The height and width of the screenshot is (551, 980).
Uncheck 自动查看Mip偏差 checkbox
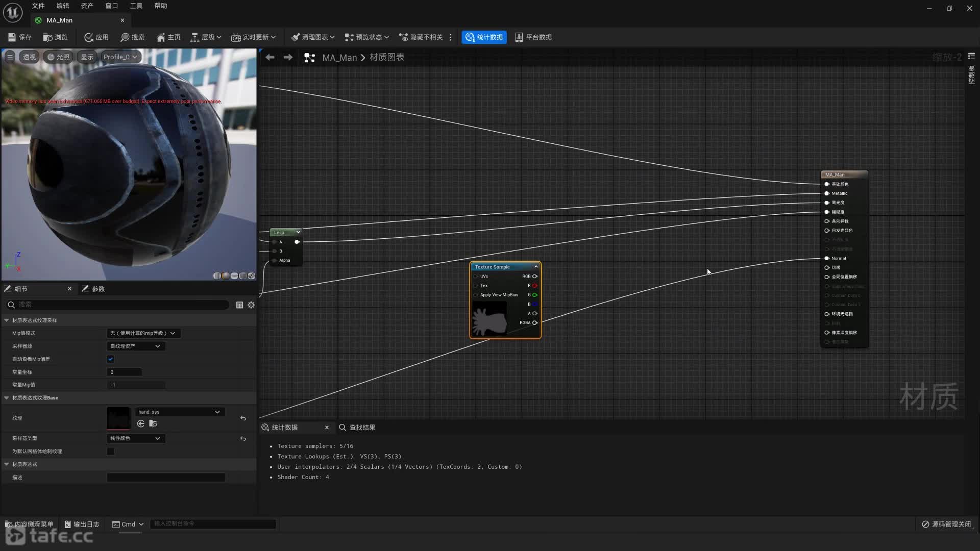point(111,359)
